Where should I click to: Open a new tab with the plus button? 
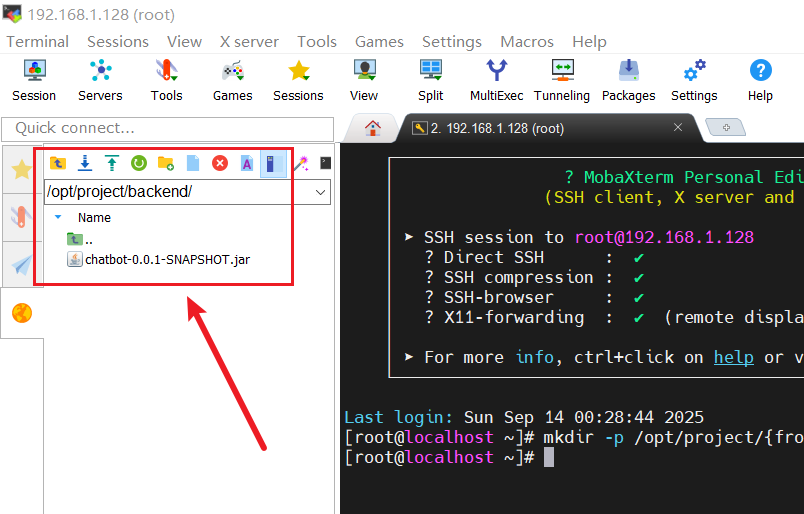point(726,127)
